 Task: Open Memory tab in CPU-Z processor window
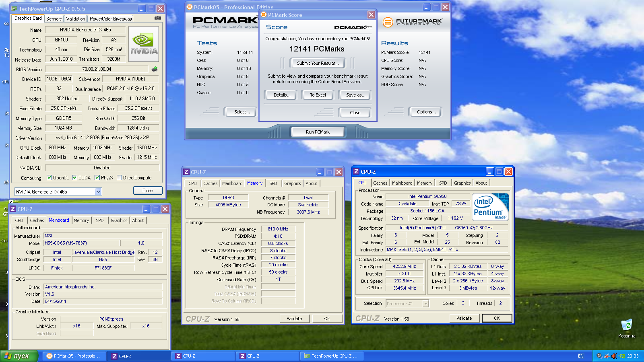pyautogui.click(x=425, y=183)
